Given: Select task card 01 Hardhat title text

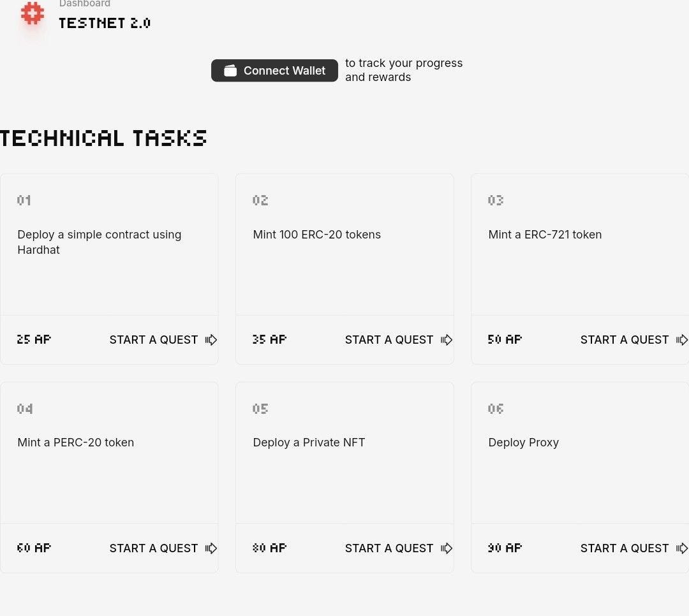Looking at the screenshot, I should 100,242.
